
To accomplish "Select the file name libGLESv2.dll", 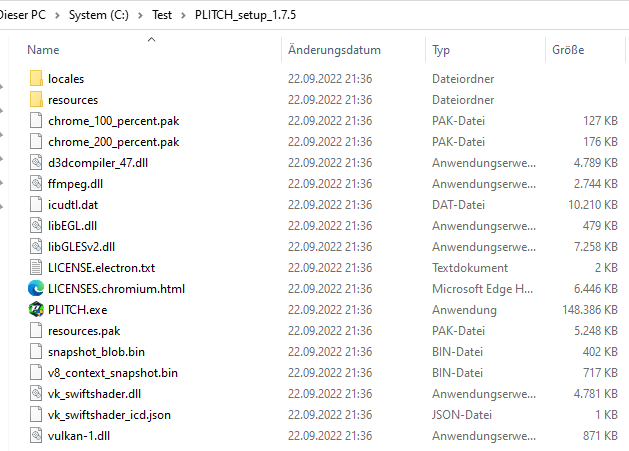I will pyautogui.click(x=81, y=246).
